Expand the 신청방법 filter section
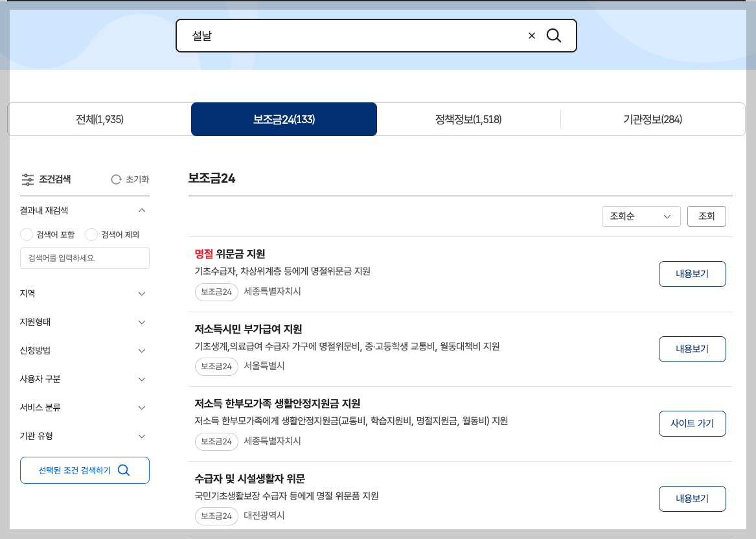The image size is (756, 539). tap(141, 350)
